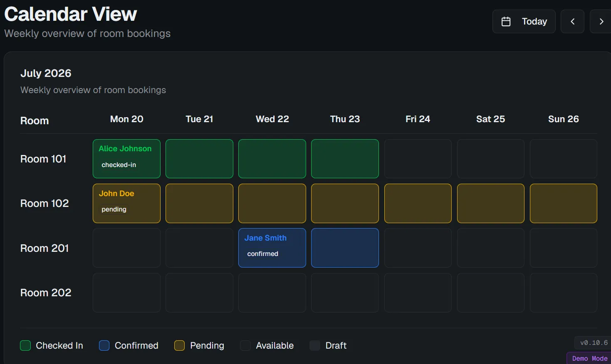Open Alice Johnson's checked-in booking on Monday
The height and width of the screenshot is (364, 611).
point(126,159)
